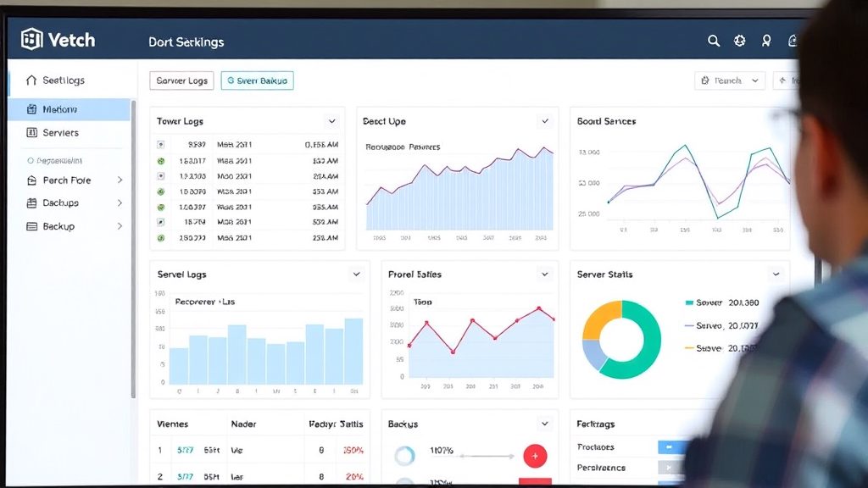Toggle the gray Perolveence switch
This screenshot has height=488, width=868.
(670, 468)
